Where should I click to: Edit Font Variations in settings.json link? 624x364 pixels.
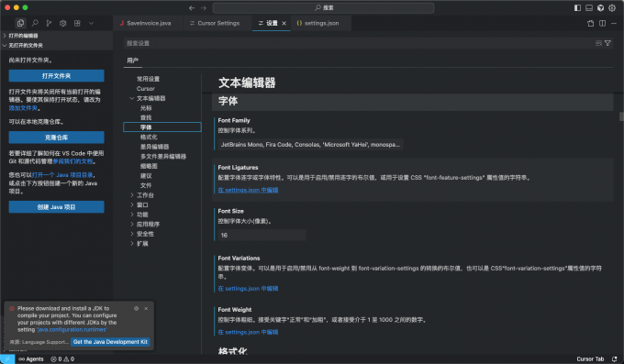coord(248,289)
